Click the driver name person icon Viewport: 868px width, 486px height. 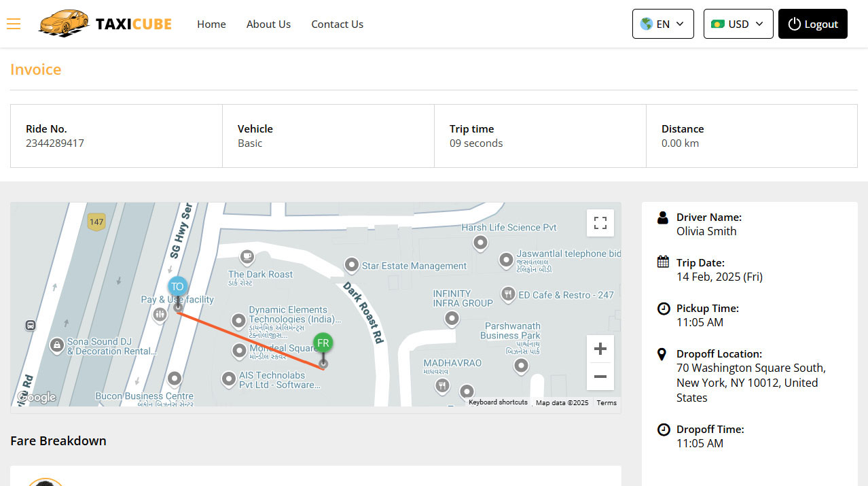(x=662, y=217)
